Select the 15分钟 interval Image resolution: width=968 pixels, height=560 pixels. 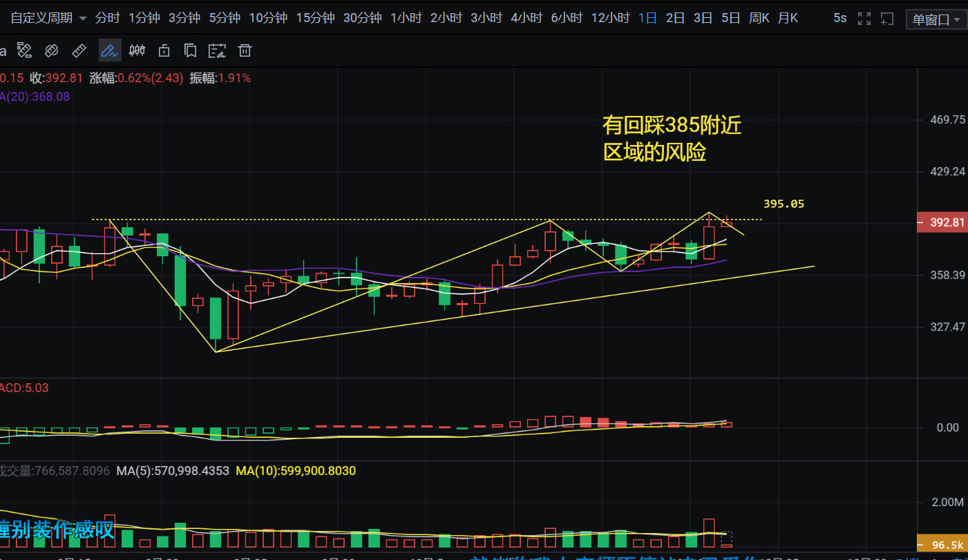315,19
